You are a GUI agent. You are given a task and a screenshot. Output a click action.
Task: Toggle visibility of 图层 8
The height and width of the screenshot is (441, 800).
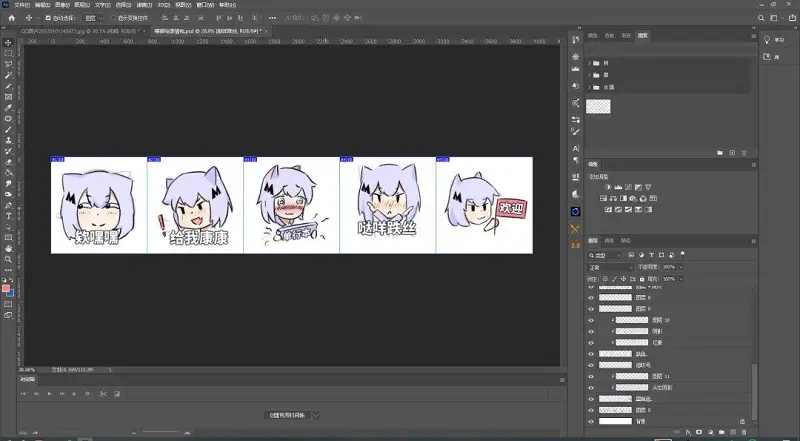coord(591,298)
